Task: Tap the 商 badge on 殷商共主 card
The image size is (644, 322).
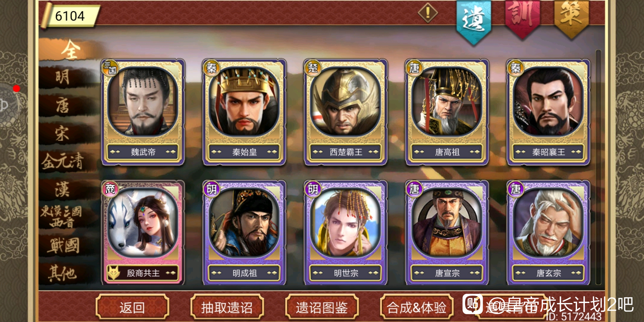Action: (x=110, y=189)
